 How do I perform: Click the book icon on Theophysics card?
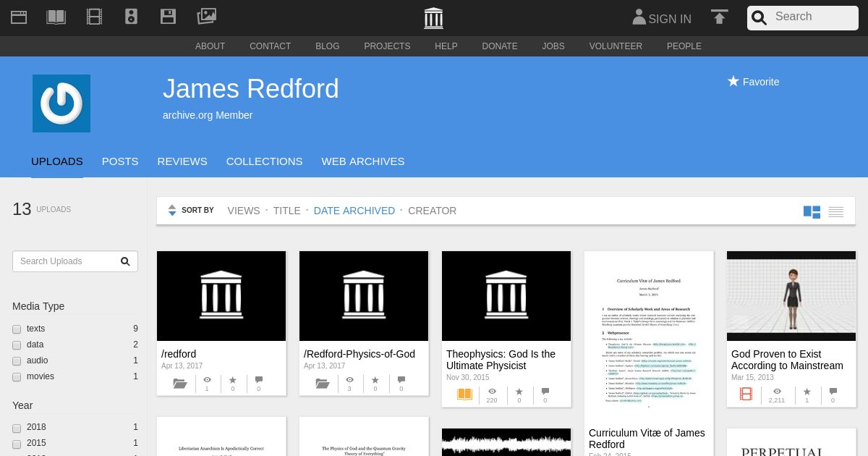pos(464,394)
